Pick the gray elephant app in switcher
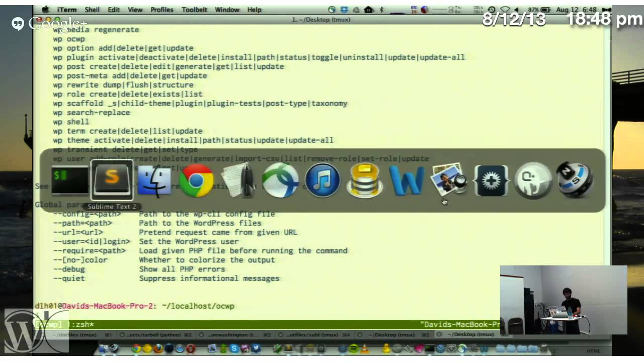644x362 pixels. pos(533,180)
